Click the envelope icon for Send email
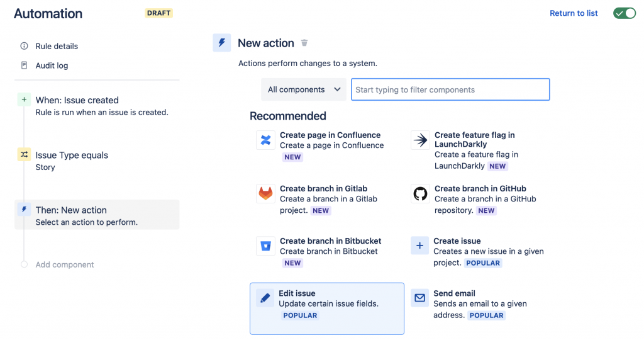 click(x=419, y=298)
